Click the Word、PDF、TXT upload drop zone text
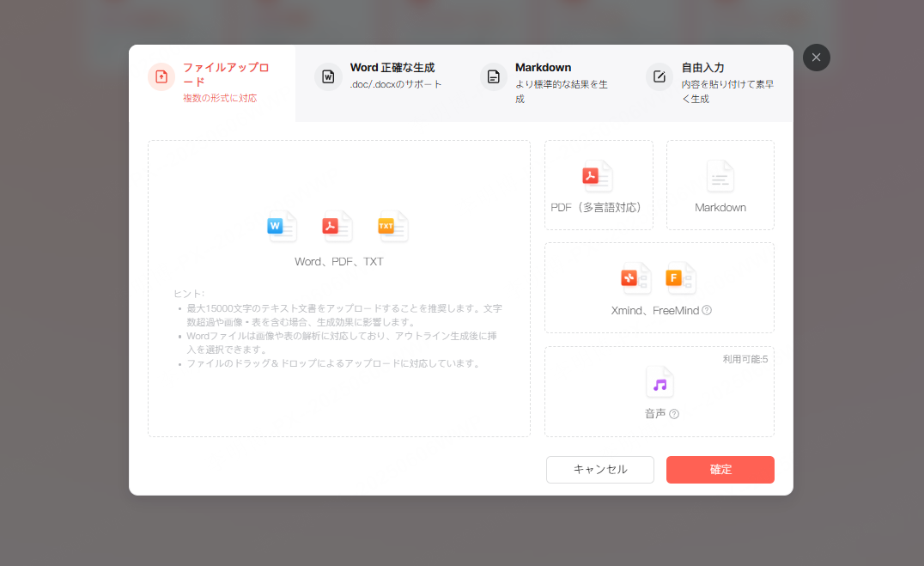 click(338, 261)
